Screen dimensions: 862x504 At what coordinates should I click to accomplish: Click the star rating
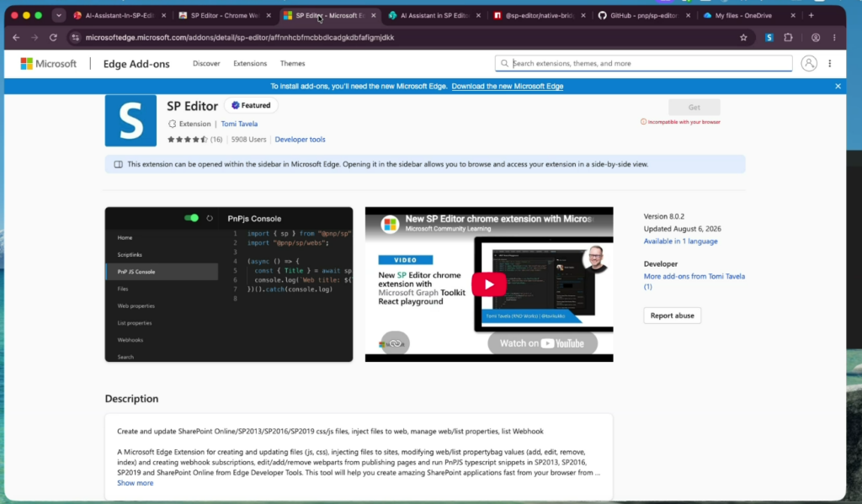tap(188, 140)
